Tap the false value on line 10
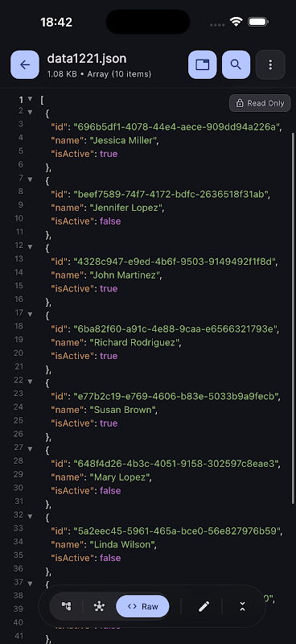This screenshot has width=296, height=644. 110,221
